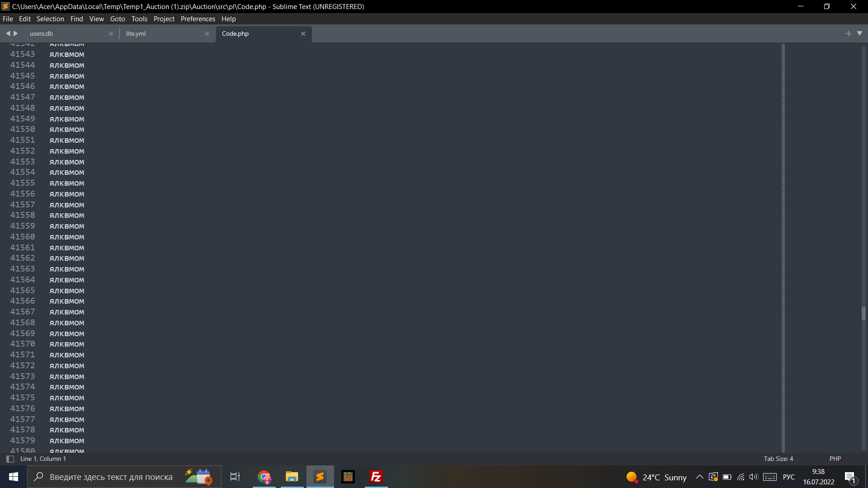
Task: Open the File menu
Action: point(8,19)
